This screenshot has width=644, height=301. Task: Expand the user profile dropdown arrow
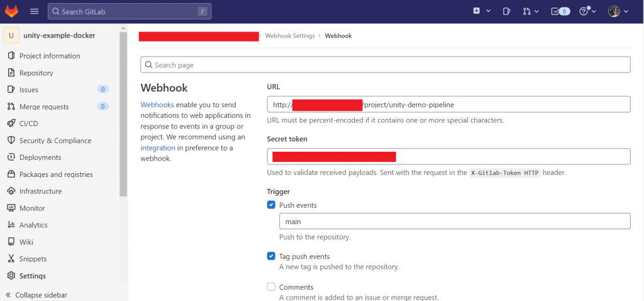626,11
